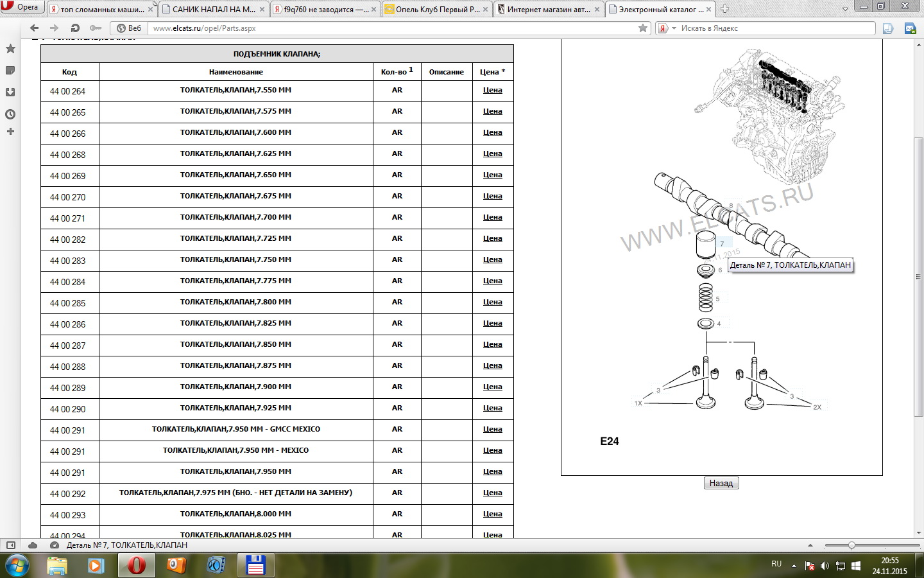The height and width of the screenshot is (578, 924).
Task: Click the browser forward arrow
Action: click(55, 28)
